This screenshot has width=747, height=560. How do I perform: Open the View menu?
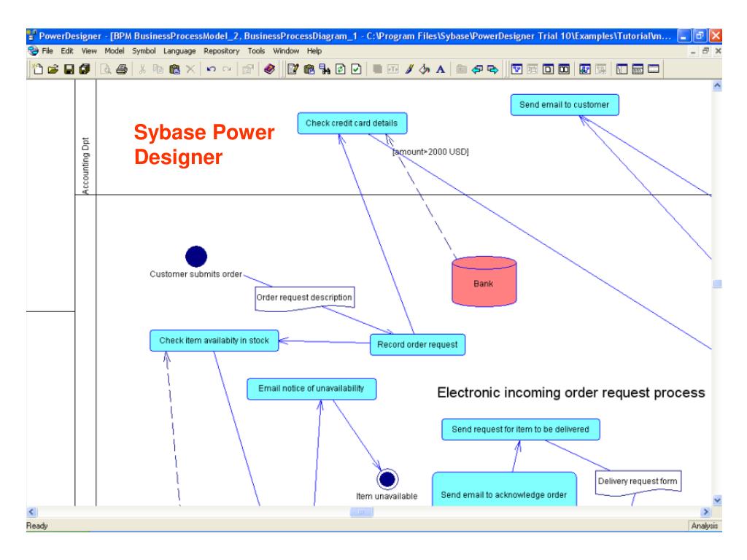pos(89,51)
